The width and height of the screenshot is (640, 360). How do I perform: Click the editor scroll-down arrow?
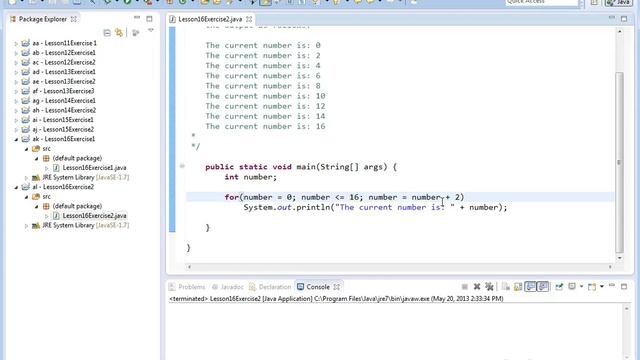[x=620, y=258]
